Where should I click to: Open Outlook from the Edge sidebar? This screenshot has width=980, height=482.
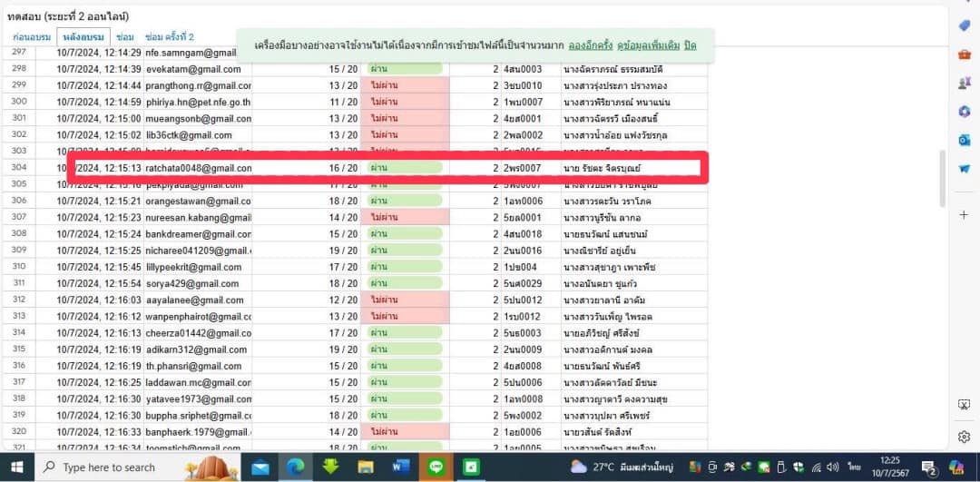point(964,140)
